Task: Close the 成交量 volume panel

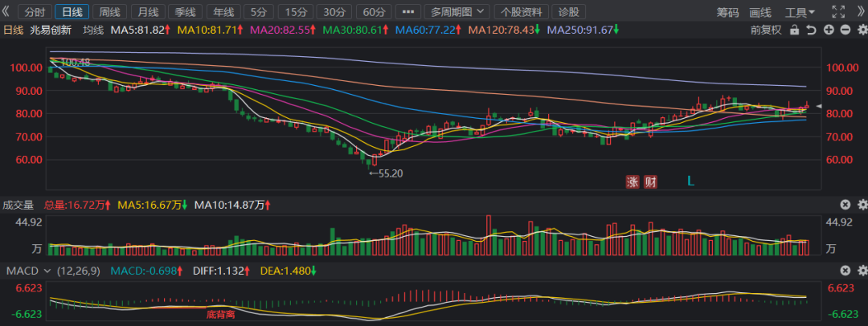Action: pyautogui.click(x=845, y=205)
